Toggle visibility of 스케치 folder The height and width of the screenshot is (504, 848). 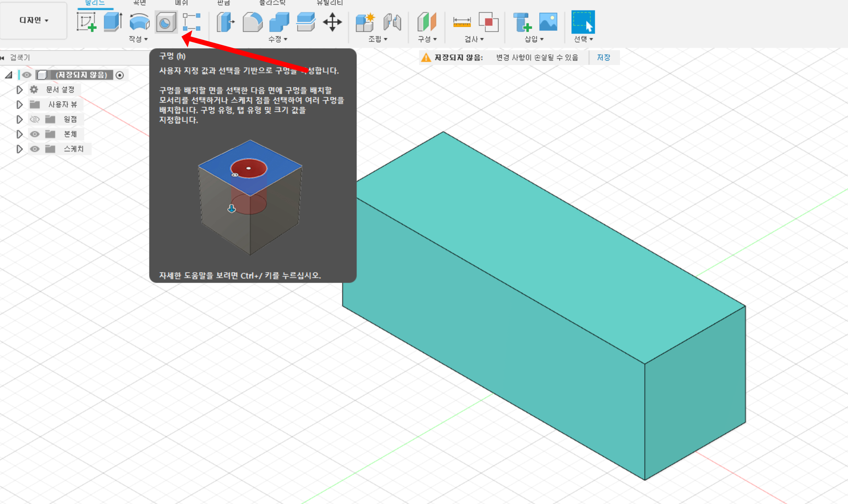pyautogui.click(x=35, y=149)
